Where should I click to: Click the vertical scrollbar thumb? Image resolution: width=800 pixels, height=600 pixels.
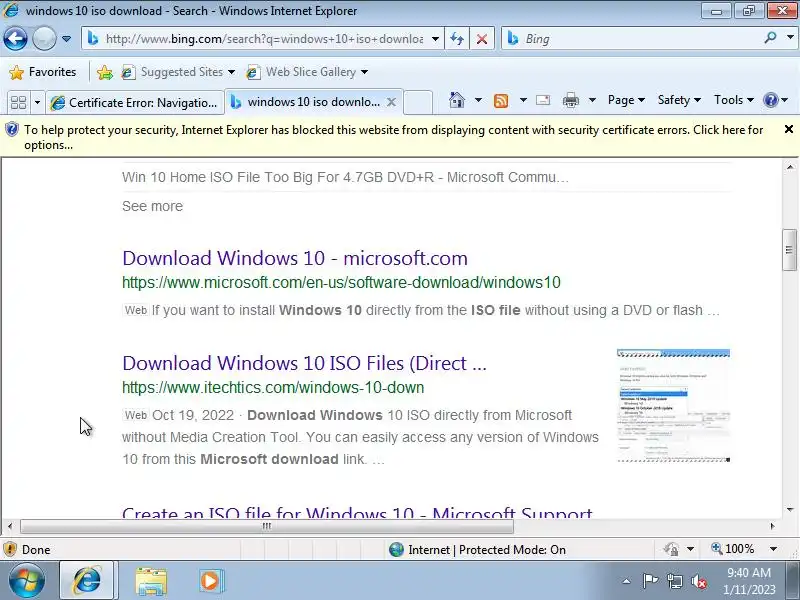(789, 250)
